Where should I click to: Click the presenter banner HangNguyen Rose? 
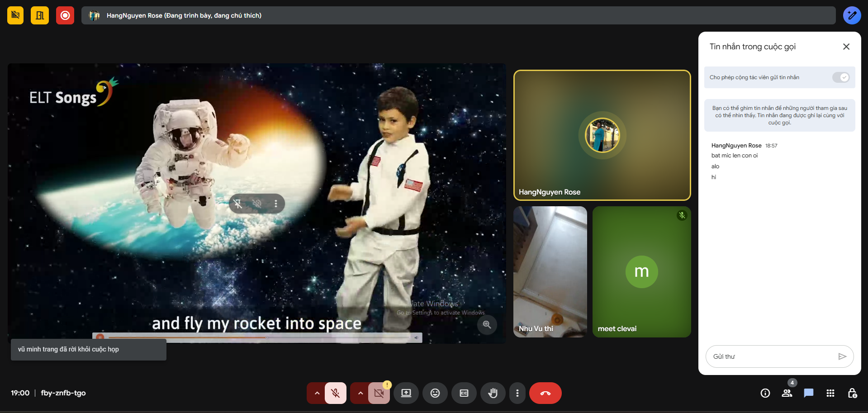point(458,15)
